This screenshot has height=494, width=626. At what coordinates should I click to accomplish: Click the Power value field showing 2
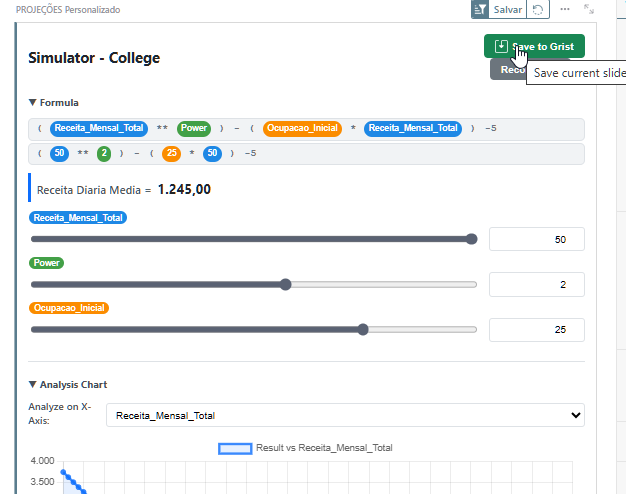coord(536,285)
